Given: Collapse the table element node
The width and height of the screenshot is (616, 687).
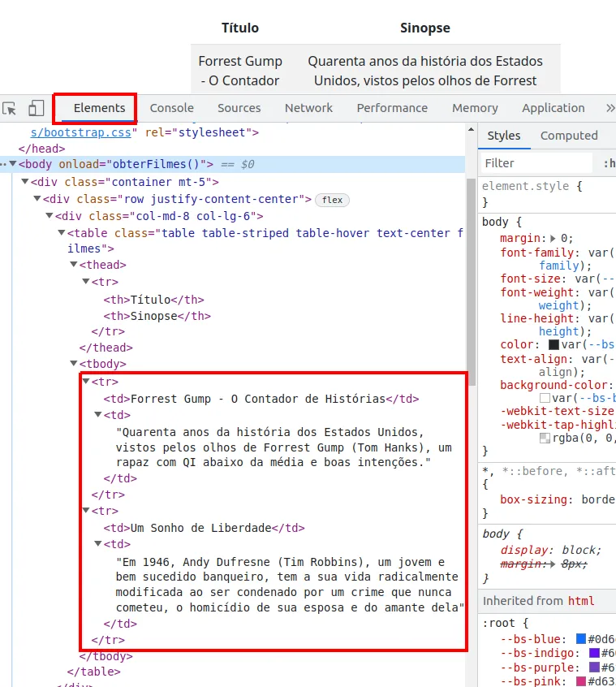Looking at the screenshot, I should pyautogui.click(x=62, y=232).
